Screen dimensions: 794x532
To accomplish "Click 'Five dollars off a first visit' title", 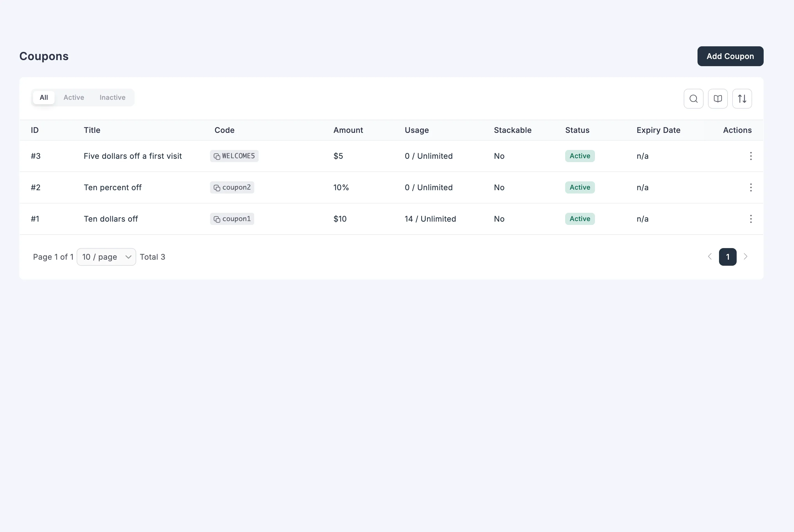I will tap(133, 156).
